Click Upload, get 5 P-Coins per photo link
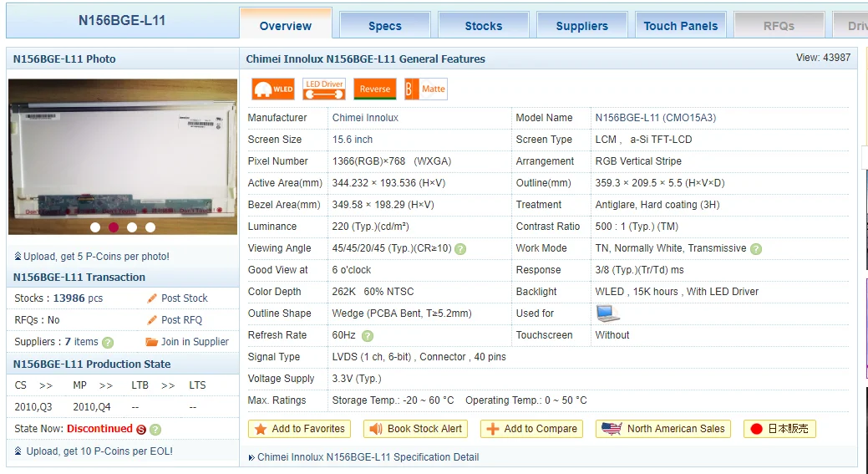Viewport: 868px width, 474px height. 96,257
